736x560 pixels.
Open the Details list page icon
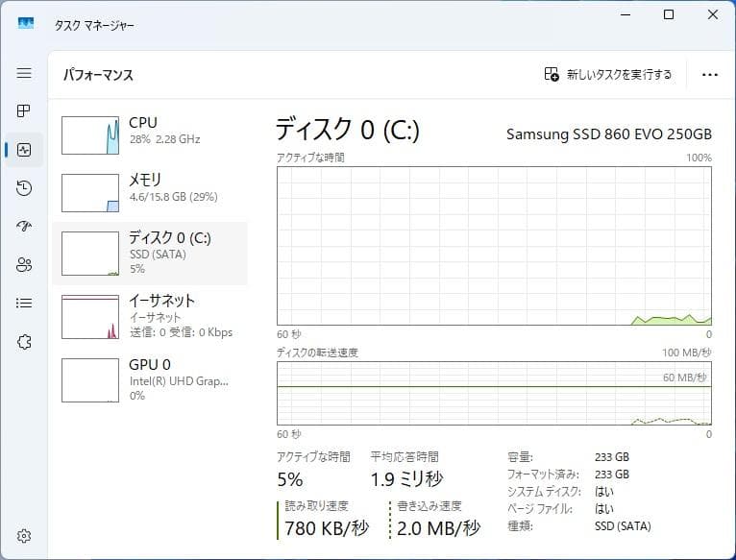pyautogui.click(x=24, y=304)
